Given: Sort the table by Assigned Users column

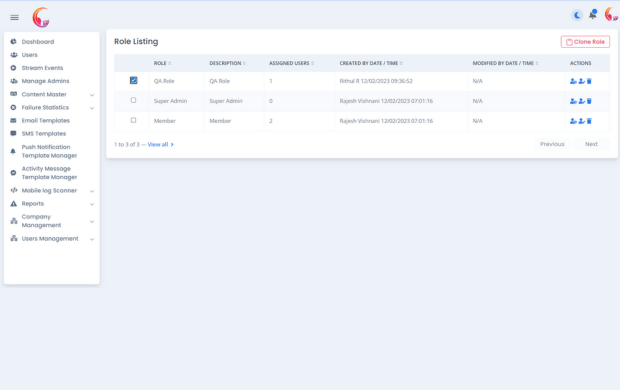Looking at the screenshot, I should [x=291, y=63].
